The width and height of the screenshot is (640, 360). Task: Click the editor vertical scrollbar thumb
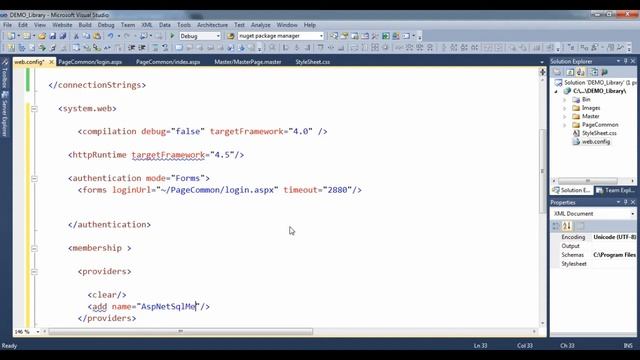542,171
